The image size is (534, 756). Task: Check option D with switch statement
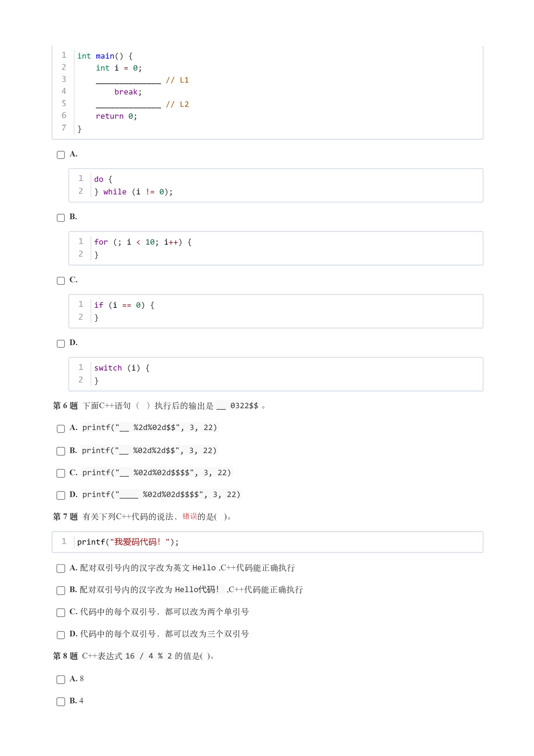click(61, 343)
